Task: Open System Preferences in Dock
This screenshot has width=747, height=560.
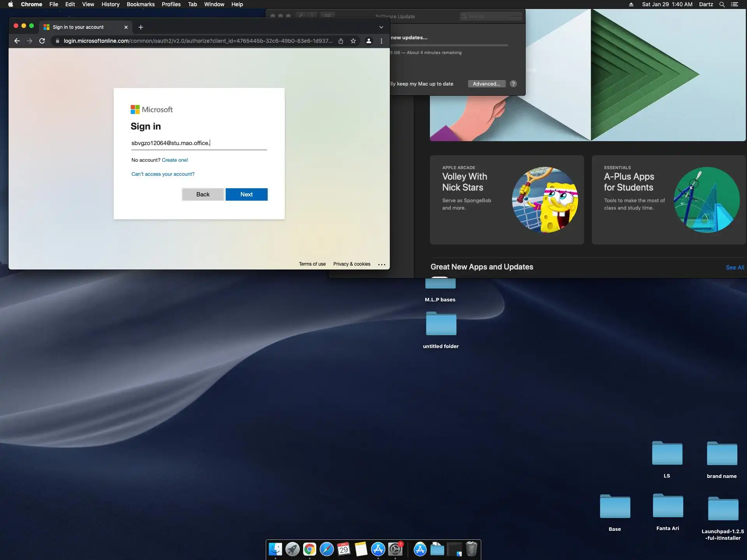Action: pyautogui.click(x=395, y=549)
